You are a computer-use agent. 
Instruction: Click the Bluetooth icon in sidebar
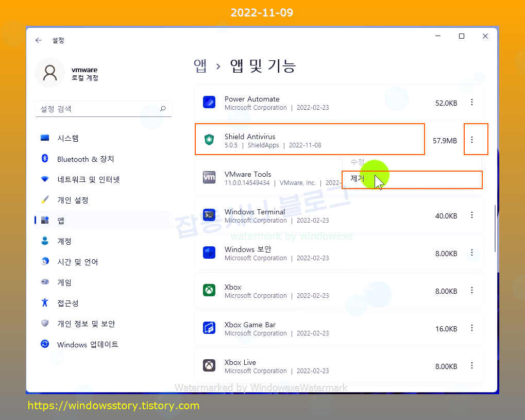click(45, 158)
